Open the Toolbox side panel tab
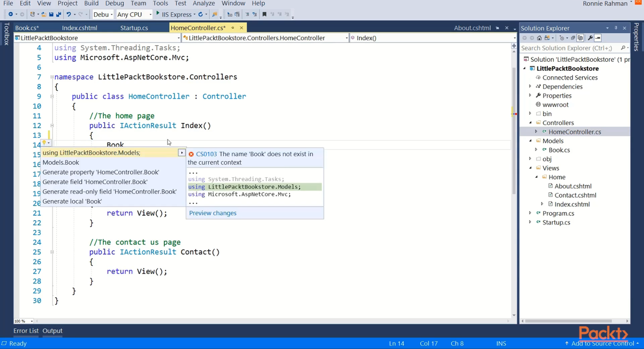Viewport: 644px width, 349px height. pos(6,34)
